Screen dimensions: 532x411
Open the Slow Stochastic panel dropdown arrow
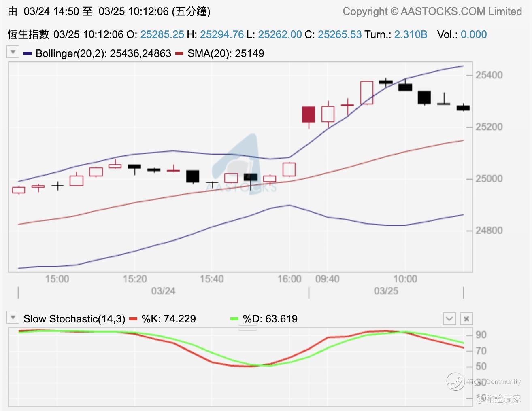pos(13,318)
